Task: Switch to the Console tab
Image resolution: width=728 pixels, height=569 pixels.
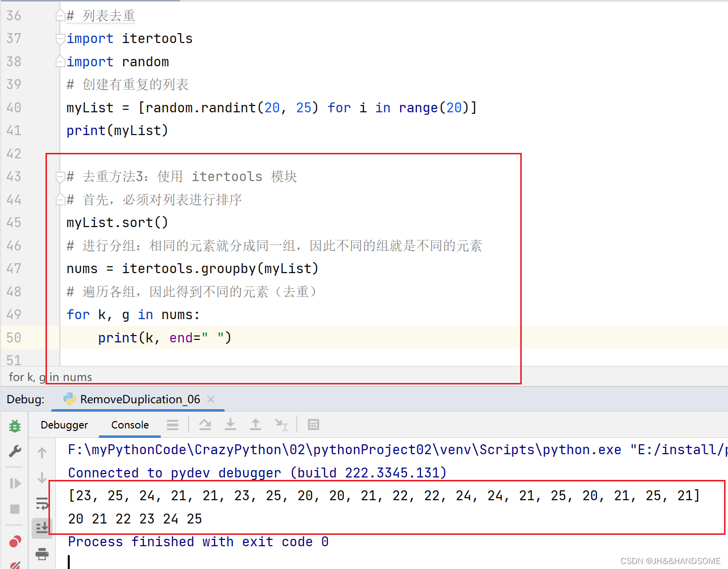Action: point(130,425)
